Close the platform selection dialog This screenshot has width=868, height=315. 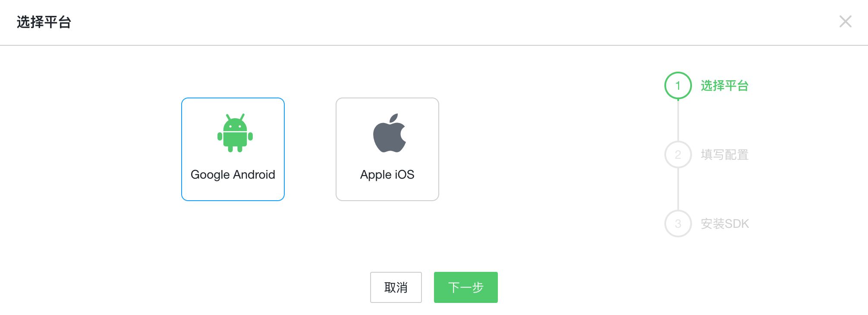pyautogui.click(x=845, y=22)
